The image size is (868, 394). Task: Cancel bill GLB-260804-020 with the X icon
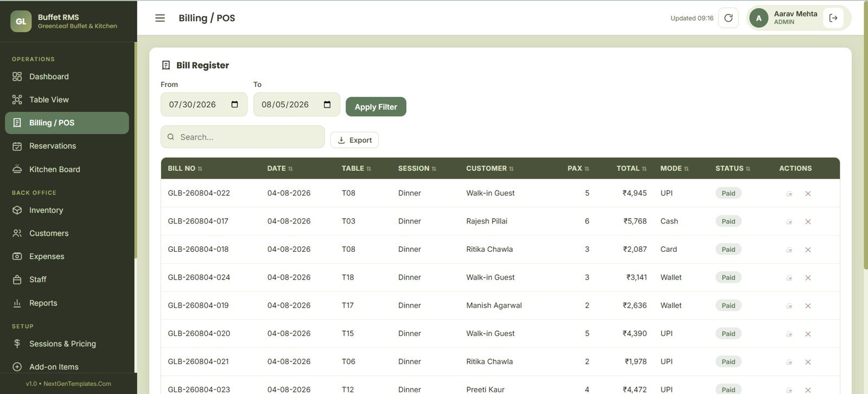(x=808, y=334)
